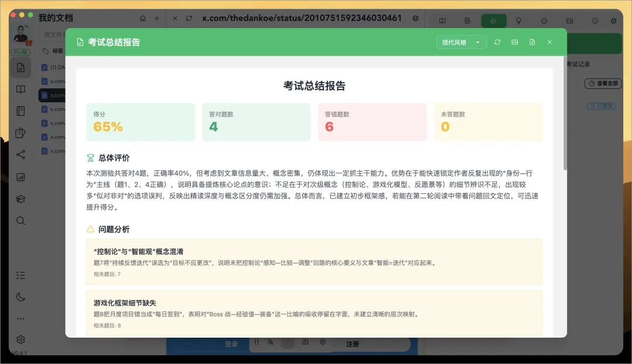Click the refresh icon in report header
The height and width of the screenshot is (364, 632).
tap(497, 42)
